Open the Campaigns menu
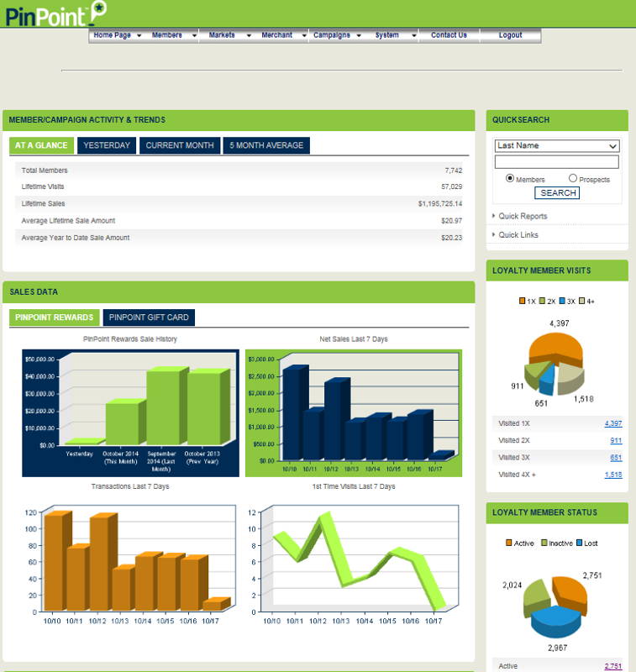636x672 pixels. [332, 35]
